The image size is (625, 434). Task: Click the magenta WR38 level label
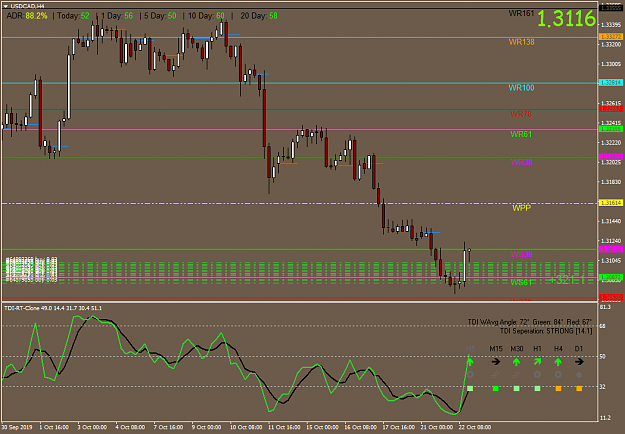521,162
